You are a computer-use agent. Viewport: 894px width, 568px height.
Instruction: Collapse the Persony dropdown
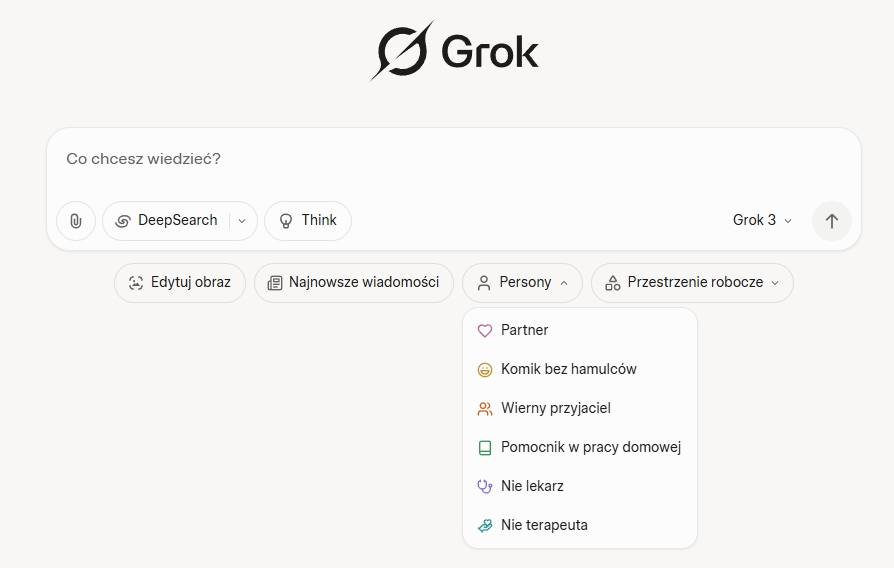coord(522,283)
